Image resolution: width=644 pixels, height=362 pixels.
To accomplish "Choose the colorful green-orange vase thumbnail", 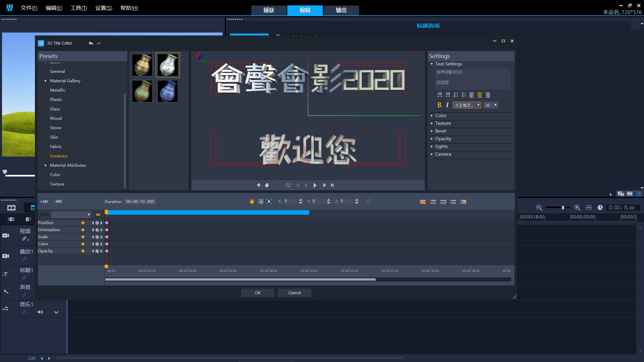I will click(x=142, y=91).
